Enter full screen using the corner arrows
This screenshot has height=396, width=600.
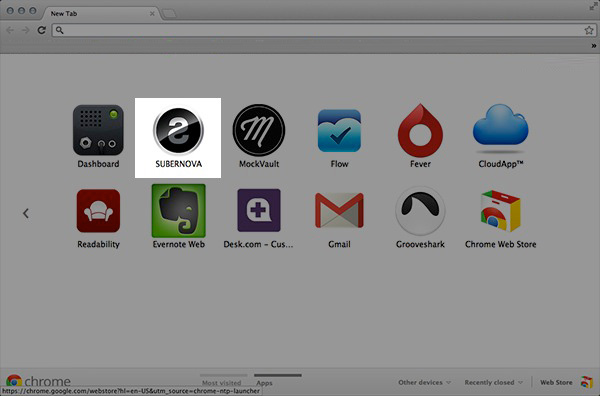(x=593, y=7)
